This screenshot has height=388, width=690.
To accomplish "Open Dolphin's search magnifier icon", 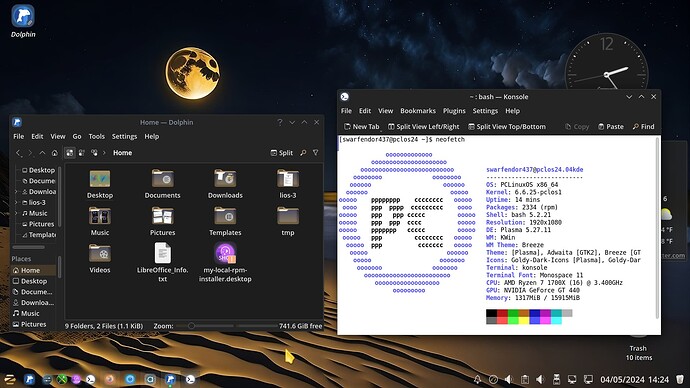I will point(303,153).
